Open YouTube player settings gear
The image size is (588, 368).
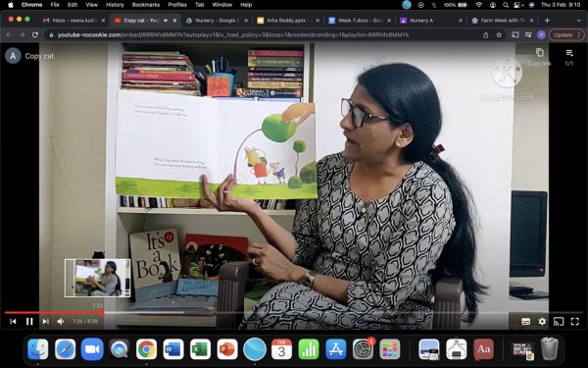click(x=542, y=322)
